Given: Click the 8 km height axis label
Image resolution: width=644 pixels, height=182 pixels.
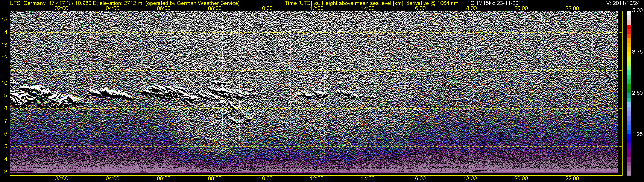Looking at the screenshot, I should point(6,108).
